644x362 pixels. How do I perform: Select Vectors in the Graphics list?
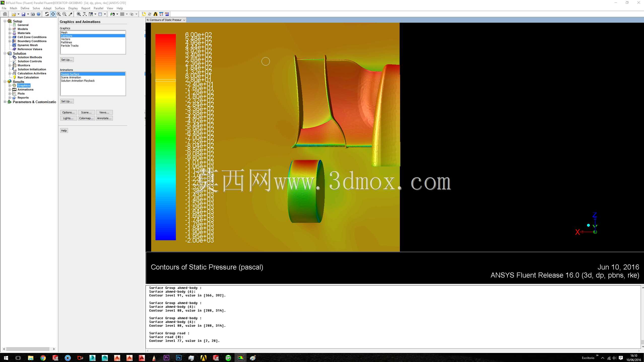(93, 39)
